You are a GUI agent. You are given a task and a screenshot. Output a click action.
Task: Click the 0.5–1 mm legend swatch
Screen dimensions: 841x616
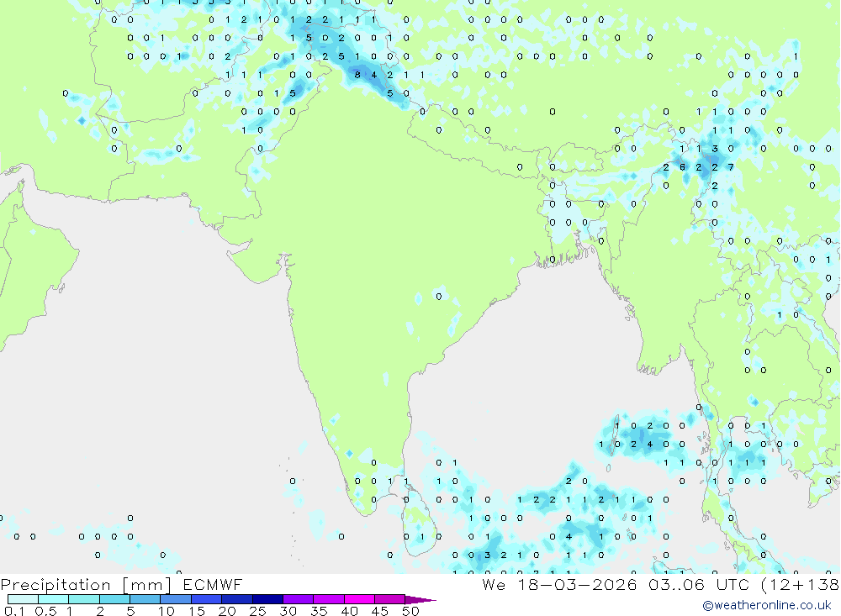[x=54, y=599]
